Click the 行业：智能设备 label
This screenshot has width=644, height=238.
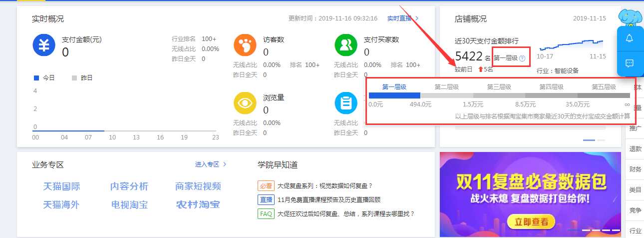[x=558, y=71]
